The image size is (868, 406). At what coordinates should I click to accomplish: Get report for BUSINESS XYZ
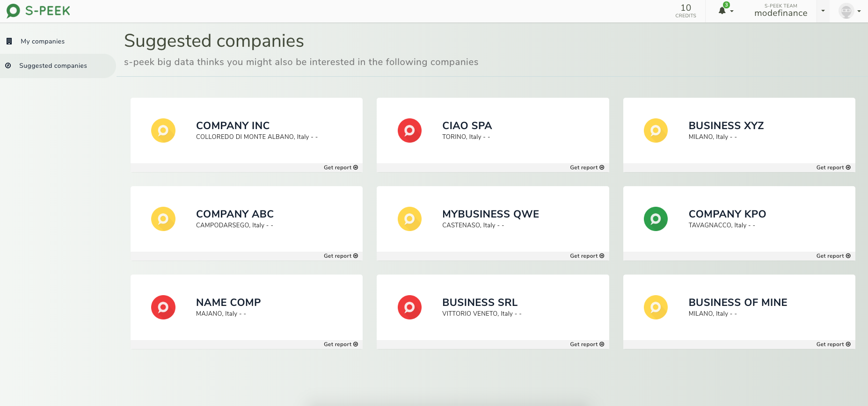833,167
